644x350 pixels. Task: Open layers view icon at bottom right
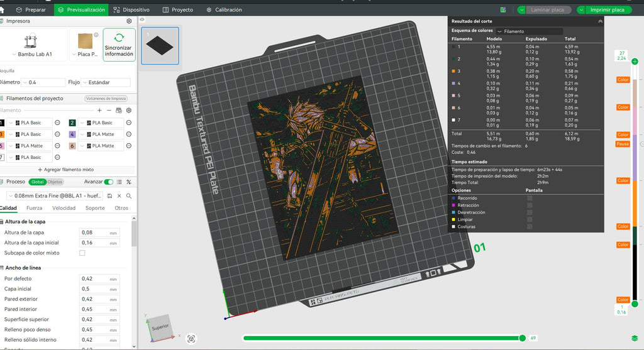click(635, 339)
